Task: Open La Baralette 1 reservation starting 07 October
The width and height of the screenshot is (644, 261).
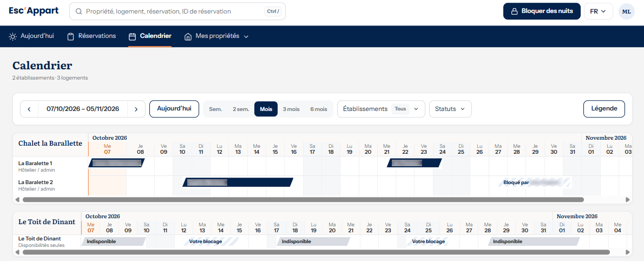Action: pyautogui.click(x=117, y=163)
